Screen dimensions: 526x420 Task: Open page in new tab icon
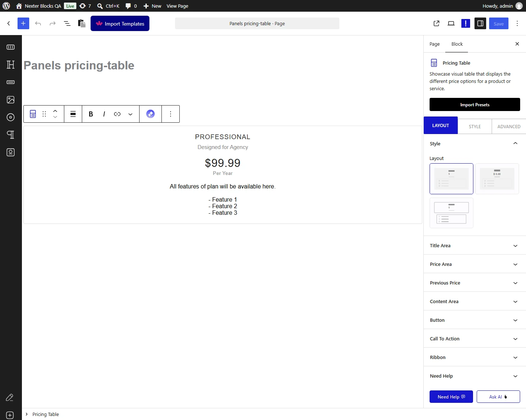(437, 23)
